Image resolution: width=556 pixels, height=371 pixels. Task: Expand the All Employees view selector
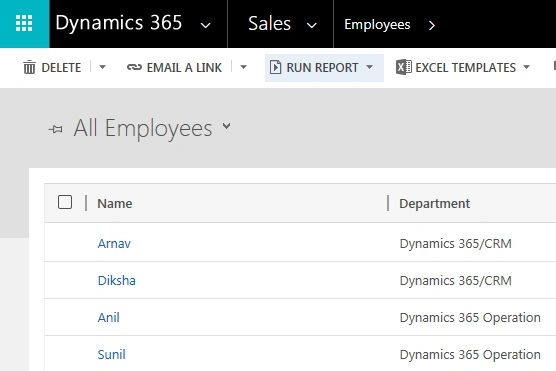tap(227, 126)
